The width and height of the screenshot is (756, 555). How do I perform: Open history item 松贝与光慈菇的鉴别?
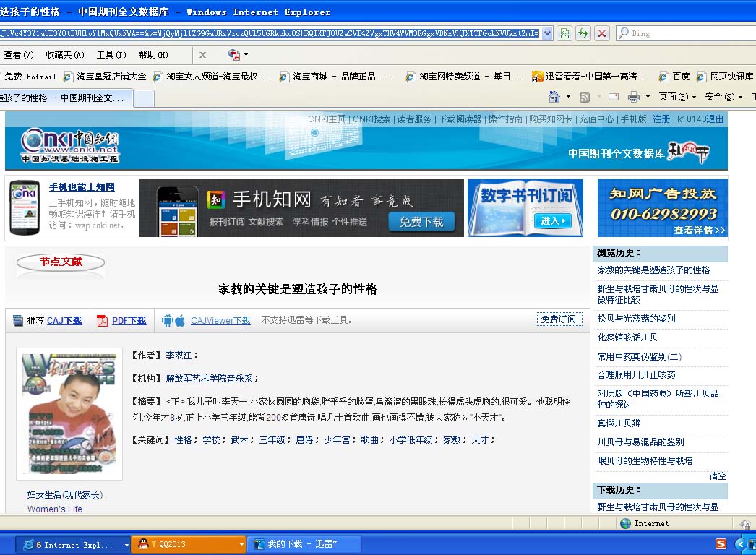click(x=637, y=318)
